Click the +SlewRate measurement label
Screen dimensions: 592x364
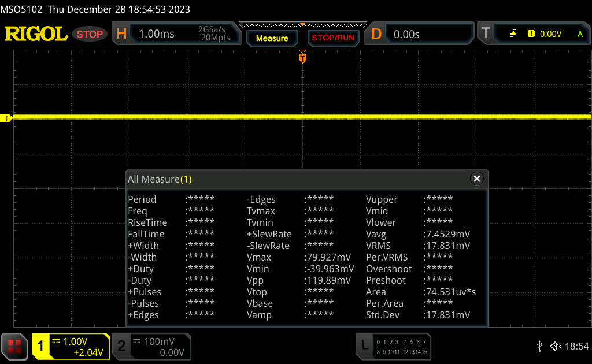click(269, 234)
